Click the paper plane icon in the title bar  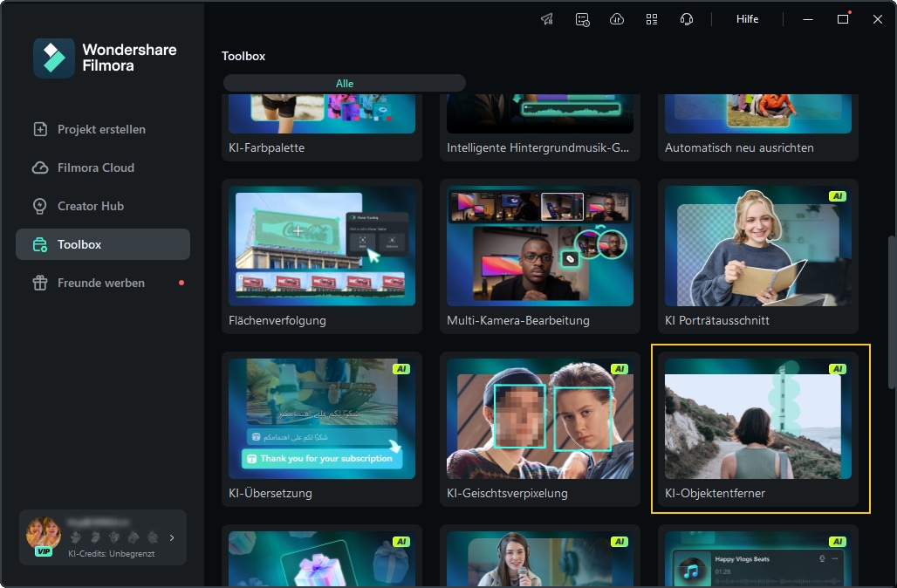pyautogui.click(x=547, y=19)
